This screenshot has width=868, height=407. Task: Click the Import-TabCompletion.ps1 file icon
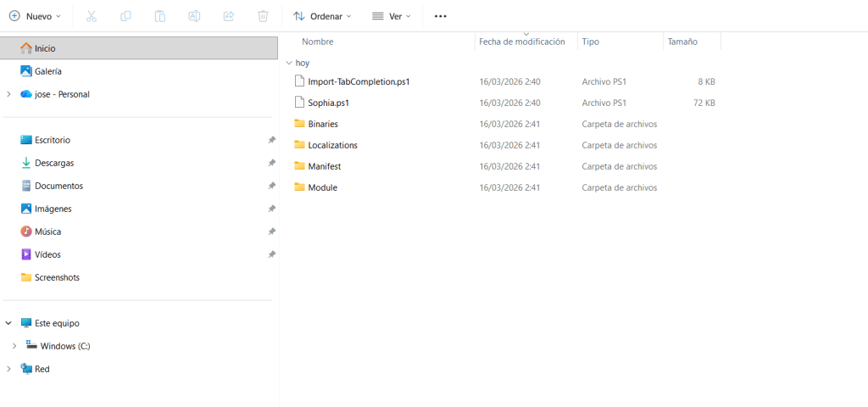point(299,81)
